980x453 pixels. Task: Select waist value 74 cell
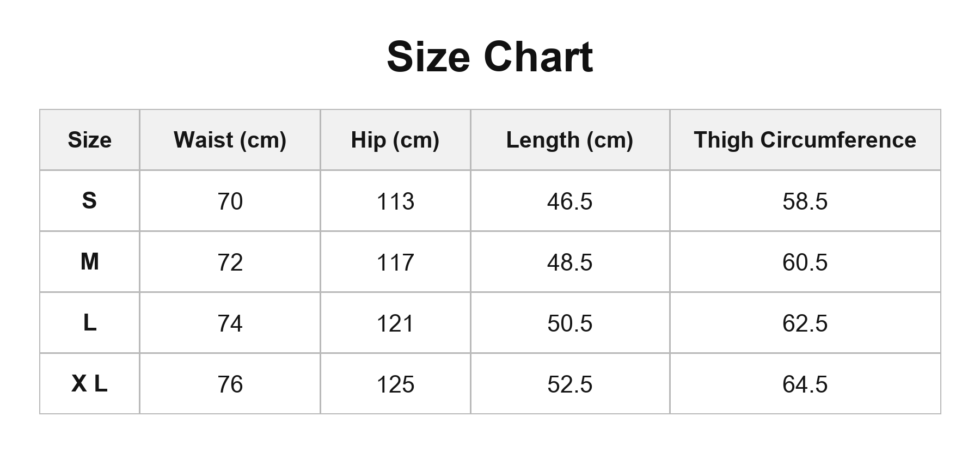coord(230,323)
